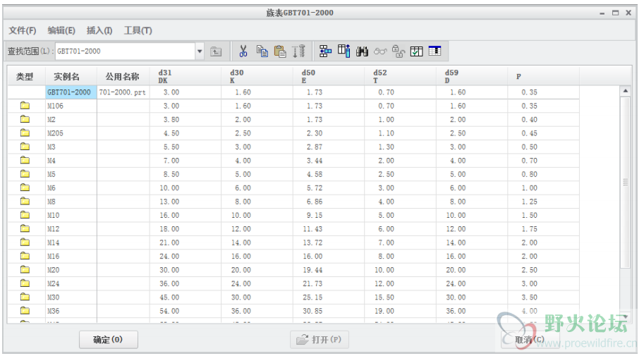Click the binoculars find icon
This screenshot has width=644, height=356.
tap(363, 51)
